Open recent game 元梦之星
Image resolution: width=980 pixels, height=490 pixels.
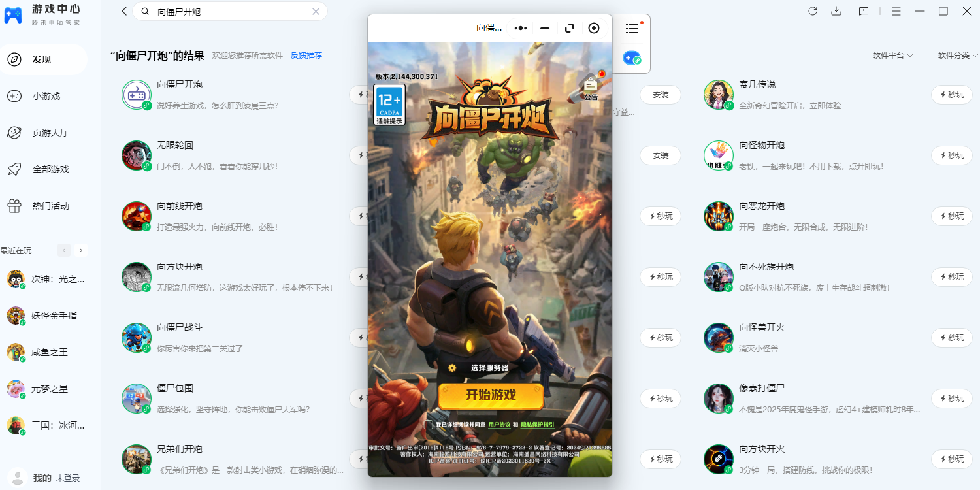[x=38, y=389]
